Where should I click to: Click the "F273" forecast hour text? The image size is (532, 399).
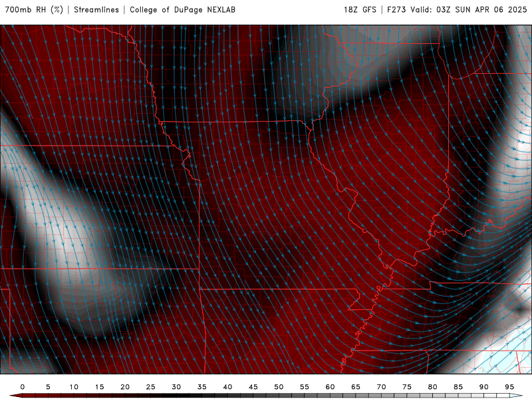396,10
